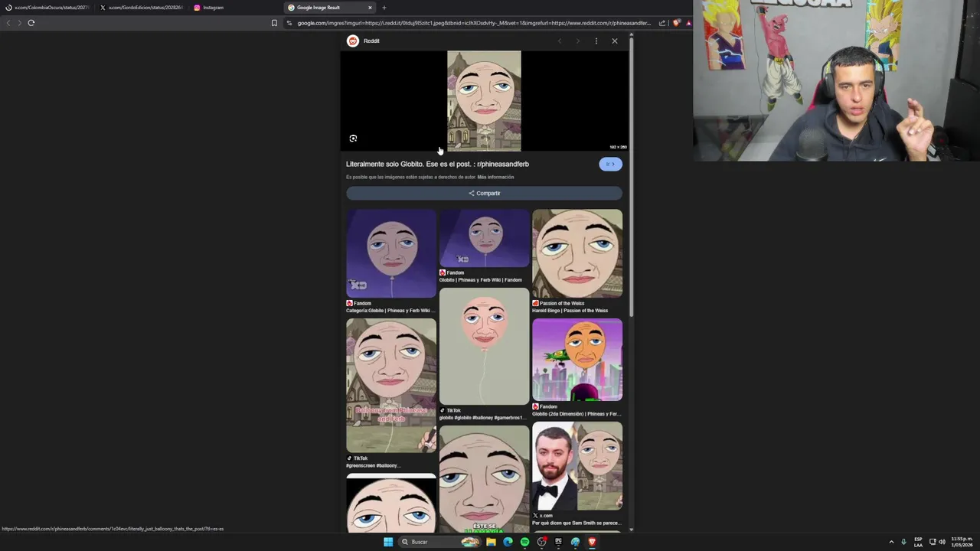Select the Google Image Result tab
The image size is (980, 551).
click(x=325, y=8)
